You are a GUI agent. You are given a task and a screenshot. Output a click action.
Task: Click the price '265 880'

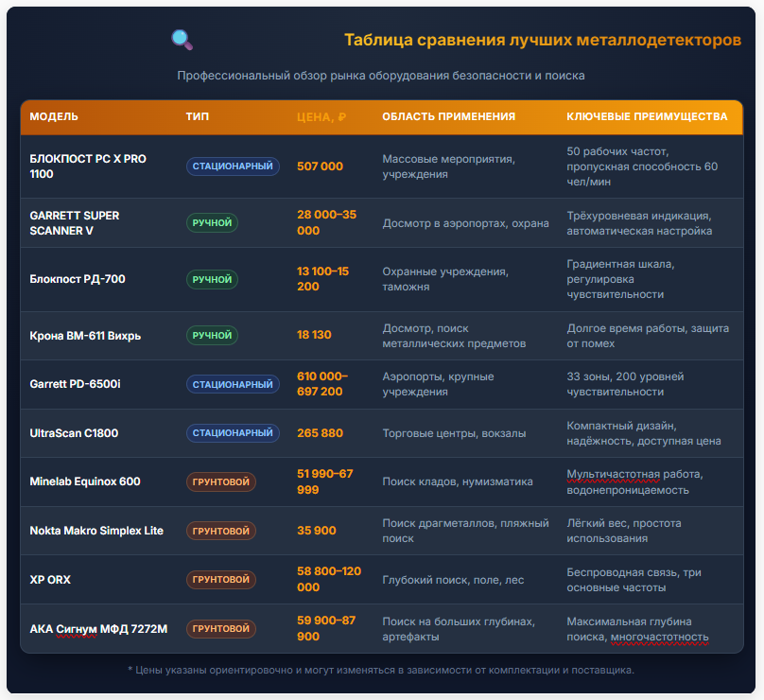(x=321, y=433)
